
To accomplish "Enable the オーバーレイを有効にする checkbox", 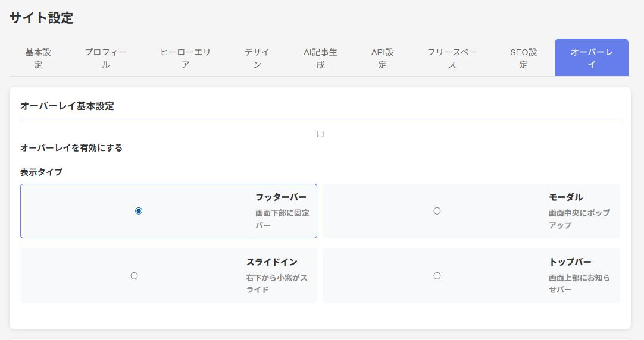I will point(320,134).
